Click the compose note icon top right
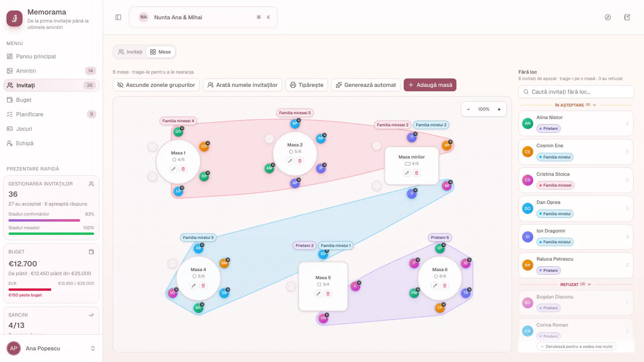 pos(627,17)
